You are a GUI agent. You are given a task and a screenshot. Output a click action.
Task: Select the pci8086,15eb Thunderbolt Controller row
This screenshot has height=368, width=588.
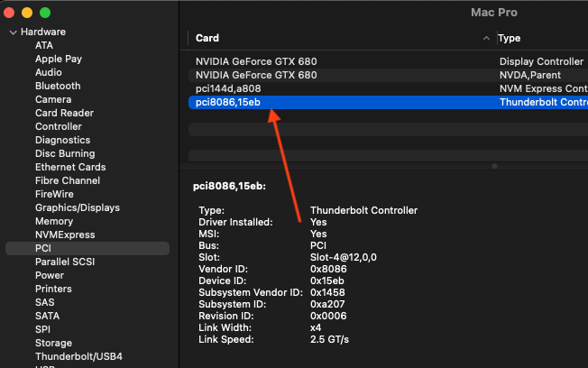point(229,102)
